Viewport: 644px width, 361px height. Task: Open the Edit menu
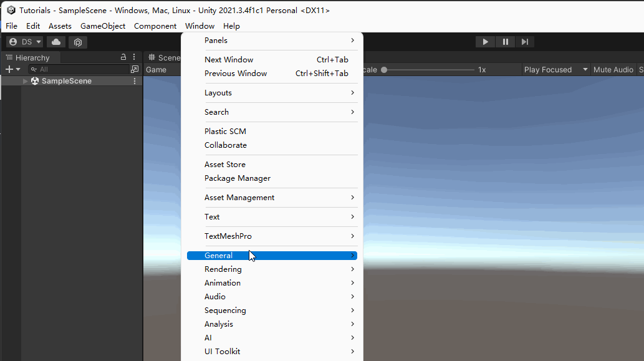(33, 26)
